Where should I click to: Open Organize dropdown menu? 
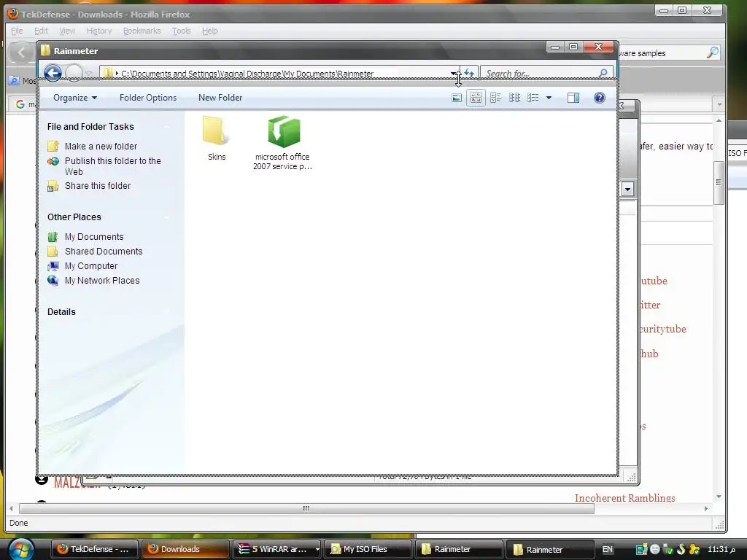[x=75, y=98]
